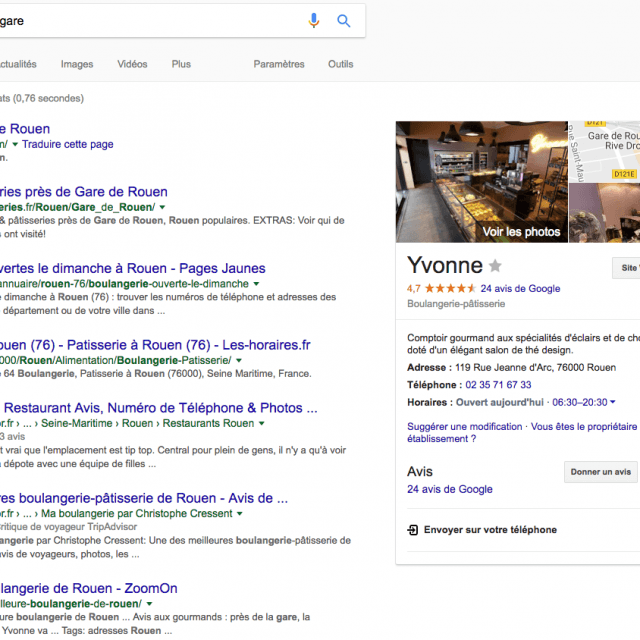Expand arrow after Gare_de_Rouen URL

(x=162, y=207)
